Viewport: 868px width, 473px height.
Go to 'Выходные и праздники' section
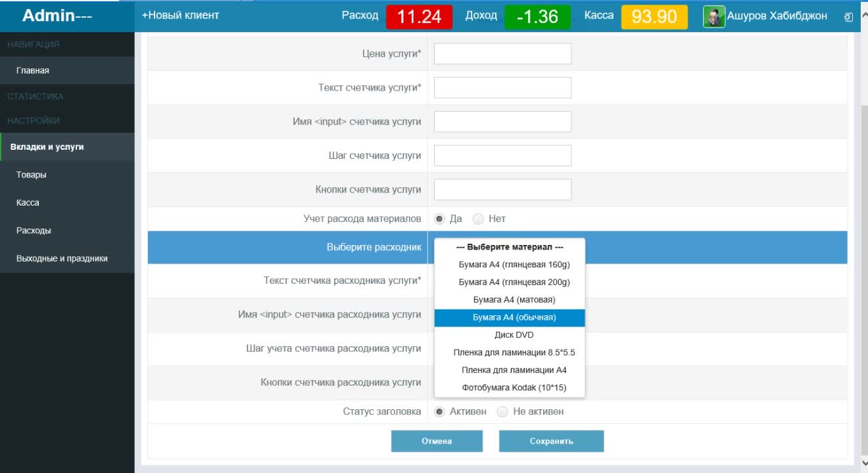62,258
